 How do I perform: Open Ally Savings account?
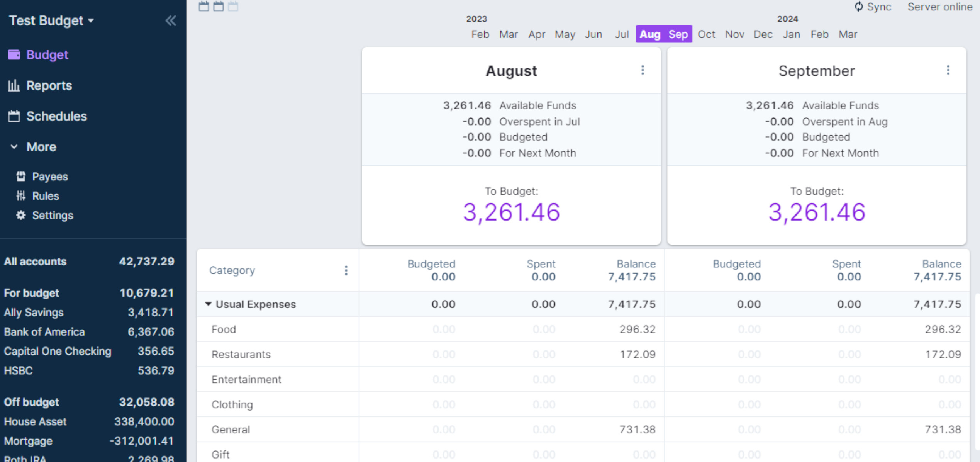(x=34, y=313)
